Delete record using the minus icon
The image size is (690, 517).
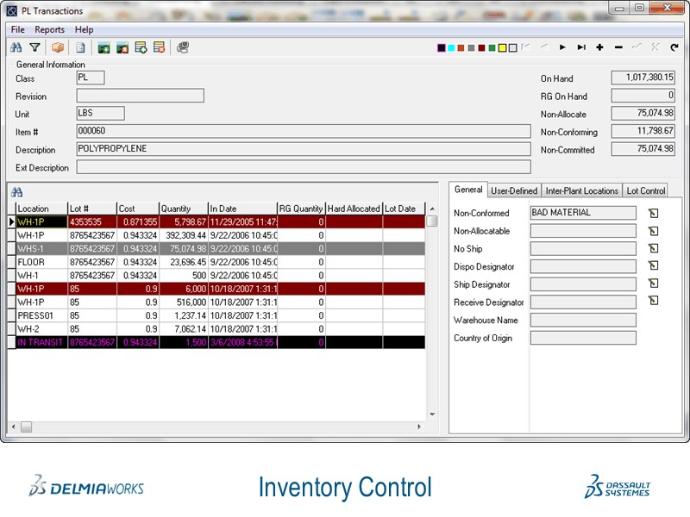[619, 47]
